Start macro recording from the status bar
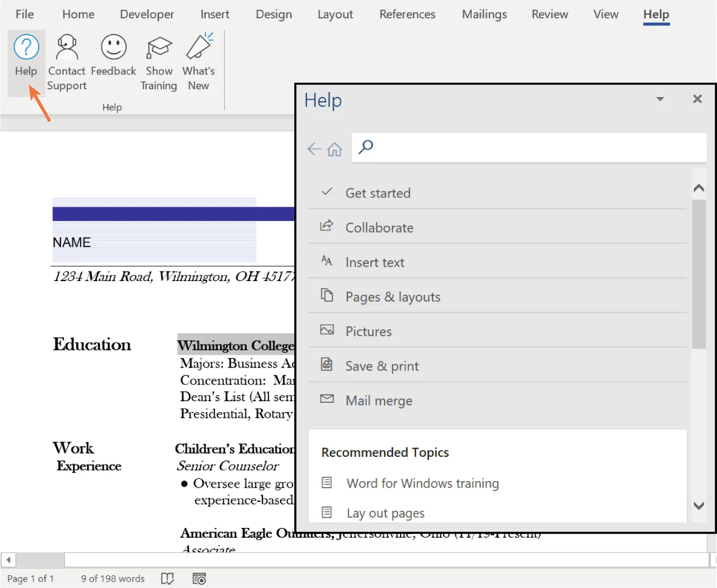 pyautogui.click(x=199, y=578)
